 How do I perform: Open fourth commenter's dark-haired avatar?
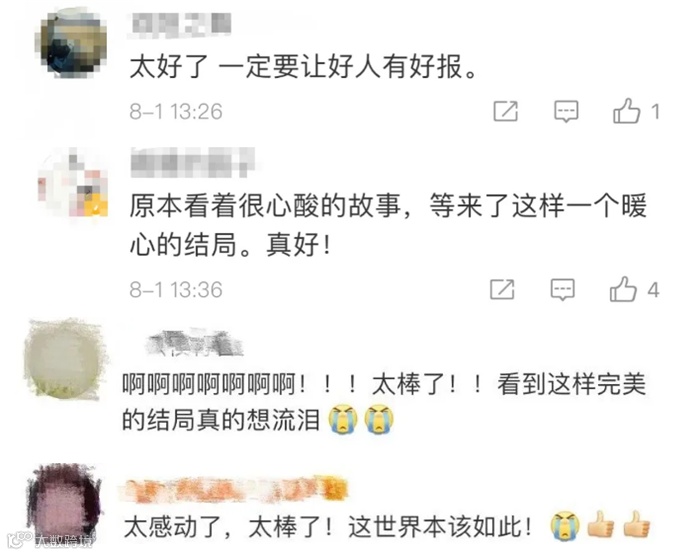click(x=63, y=503)
